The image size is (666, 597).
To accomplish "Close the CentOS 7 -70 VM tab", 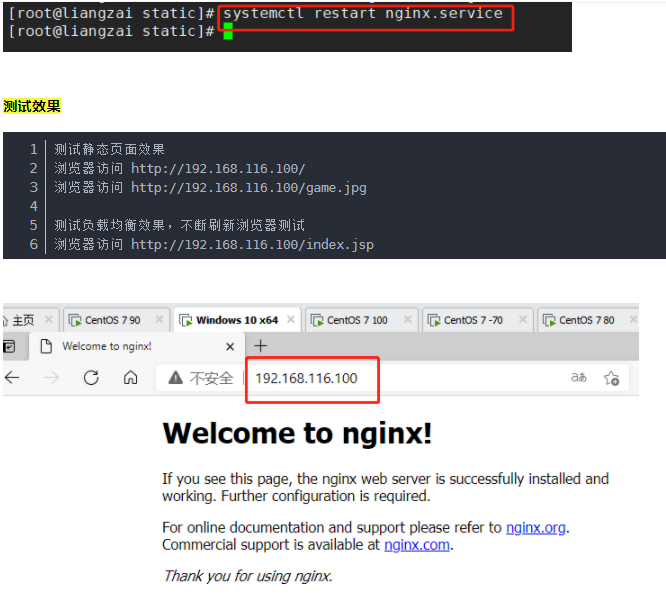I will pos(523,319).
